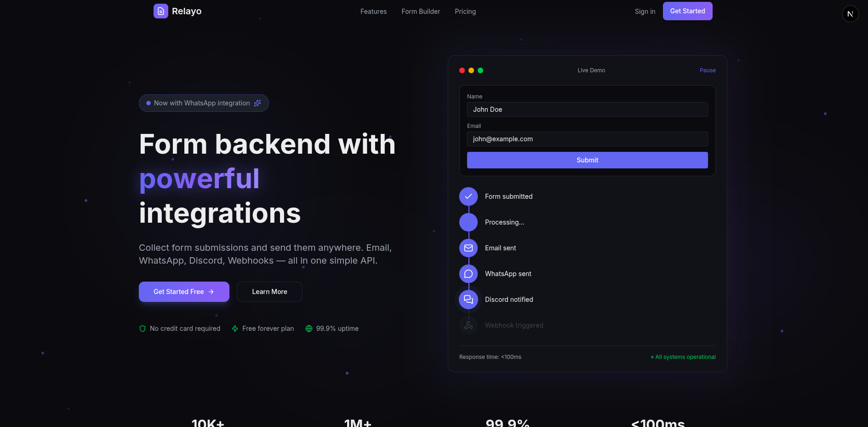Image resolution: width=868 pixels, height=427 pixels.
Task: Click the Get Started header button
Action: coord(687,11)
